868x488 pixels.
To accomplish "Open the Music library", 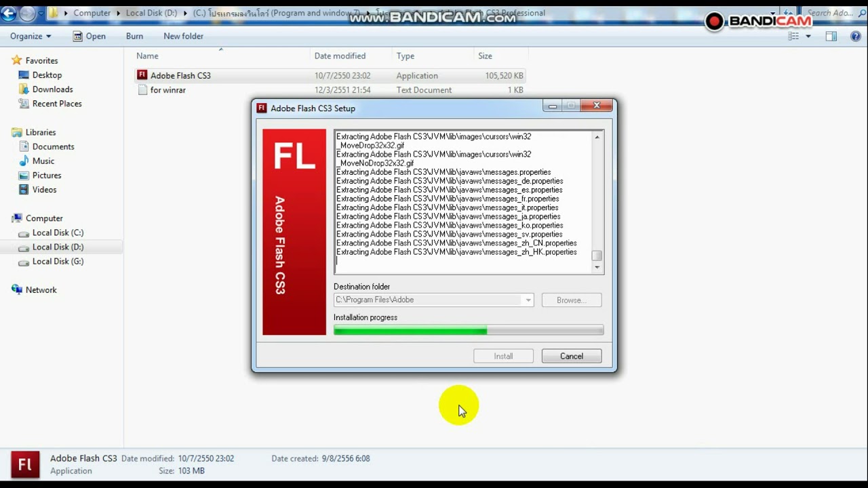I will [43, 161].
